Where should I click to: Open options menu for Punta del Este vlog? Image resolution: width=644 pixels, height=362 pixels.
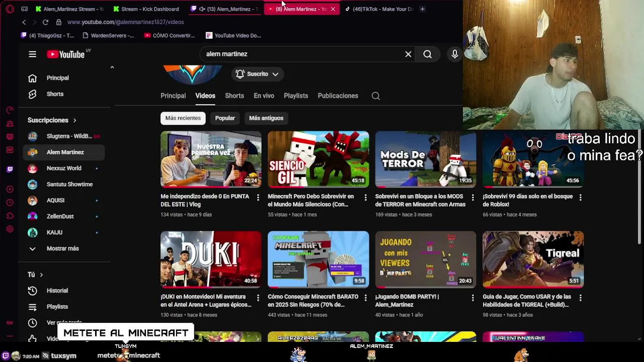[x=258, y=198]
